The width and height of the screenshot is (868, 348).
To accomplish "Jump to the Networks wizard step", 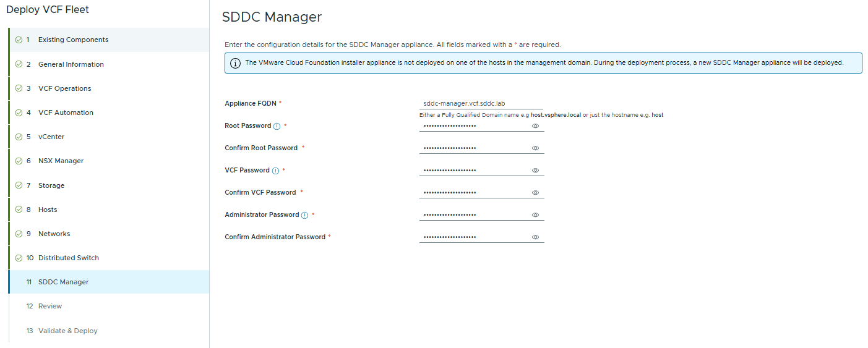I will (54, 234).
